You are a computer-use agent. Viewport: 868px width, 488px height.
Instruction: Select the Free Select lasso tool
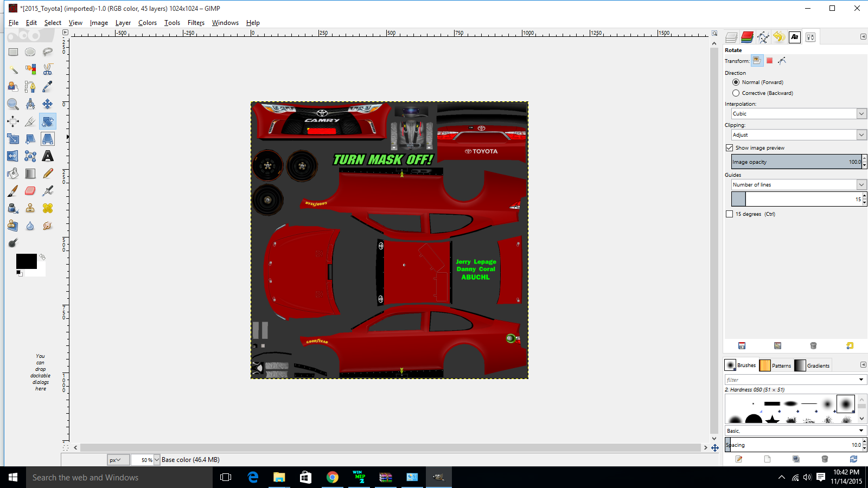(x=48, y=52)
